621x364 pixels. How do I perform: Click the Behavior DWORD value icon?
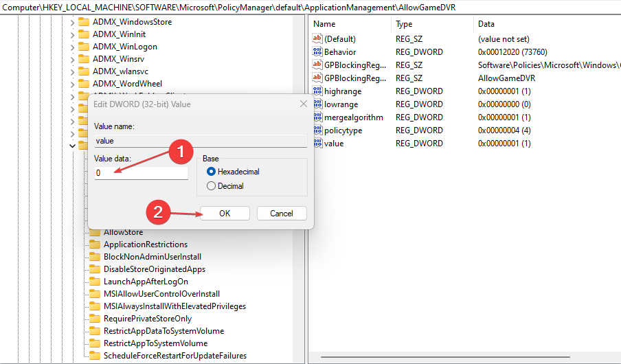click(x=317, y=51)
